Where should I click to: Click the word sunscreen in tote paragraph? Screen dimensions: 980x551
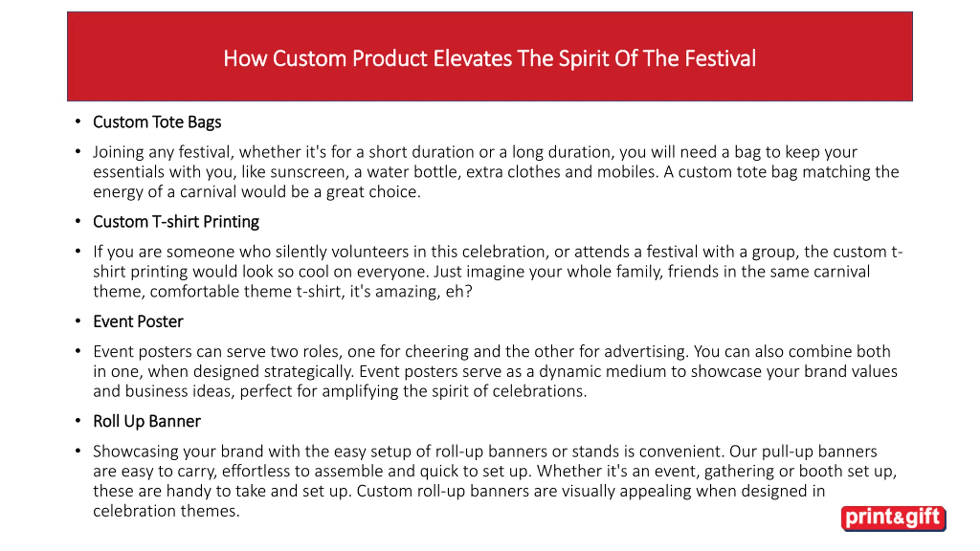tap(309, 172)
